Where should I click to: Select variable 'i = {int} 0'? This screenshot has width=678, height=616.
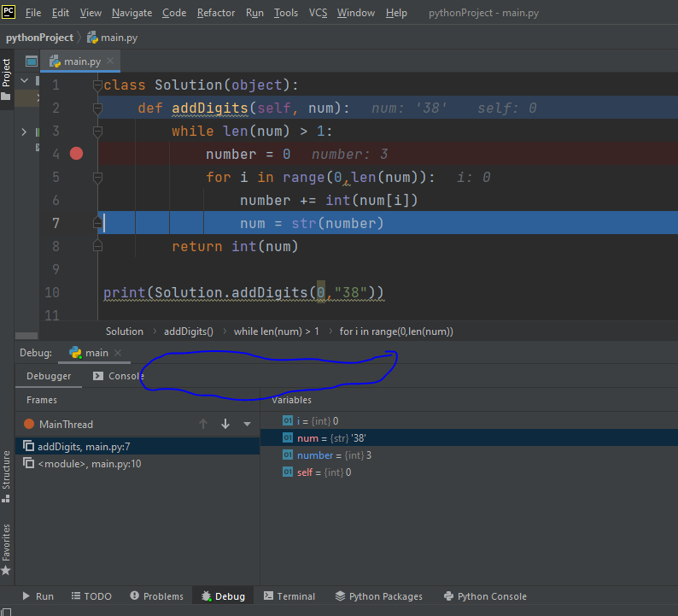pos(469,421)
